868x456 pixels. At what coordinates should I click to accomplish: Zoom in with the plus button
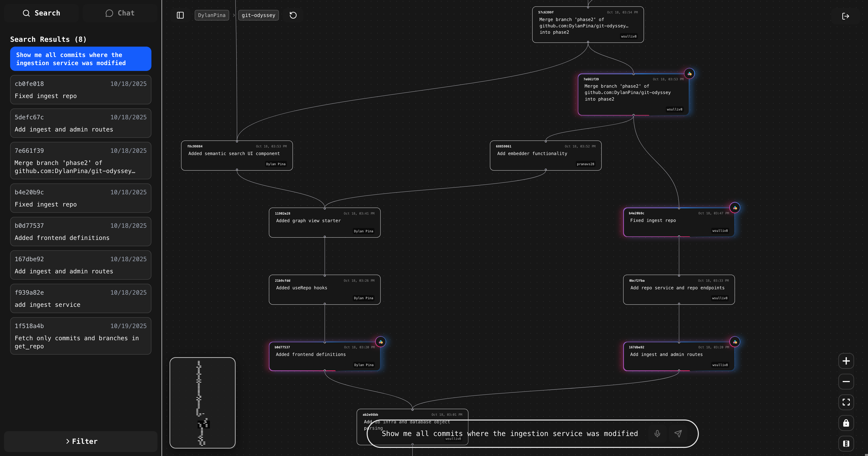click(846, 361)
